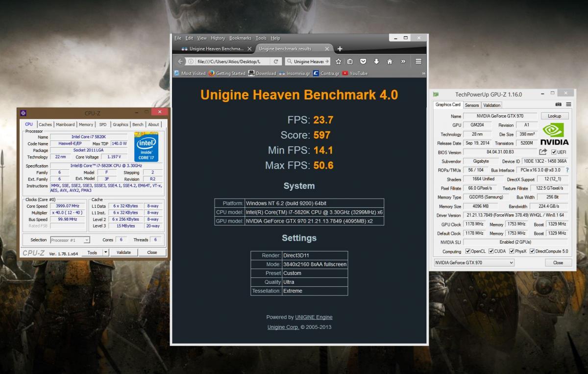
Task: Open the Firefox downloads arrow
Action: (376, 61)
